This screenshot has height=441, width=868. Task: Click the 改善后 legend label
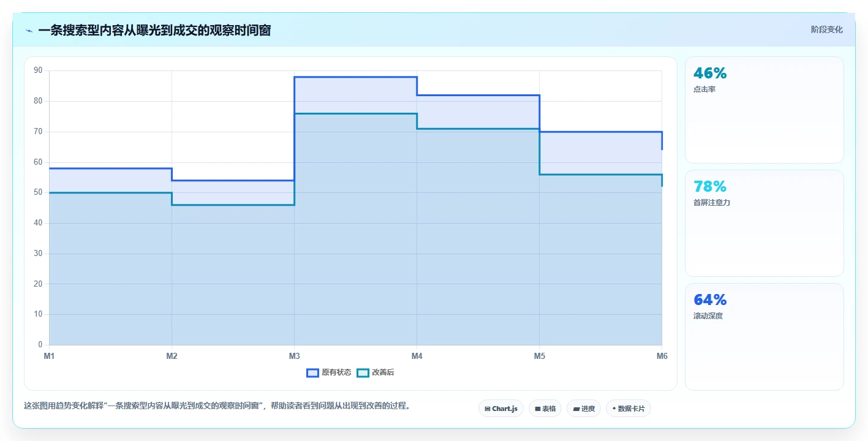click(x=383, y=372)
